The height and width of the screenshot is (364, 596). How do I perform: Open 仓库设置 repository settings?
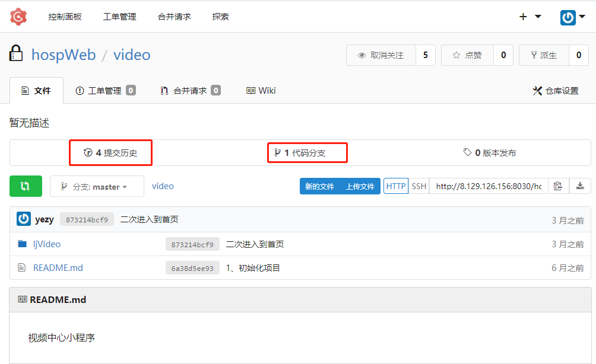coord(555,91)
